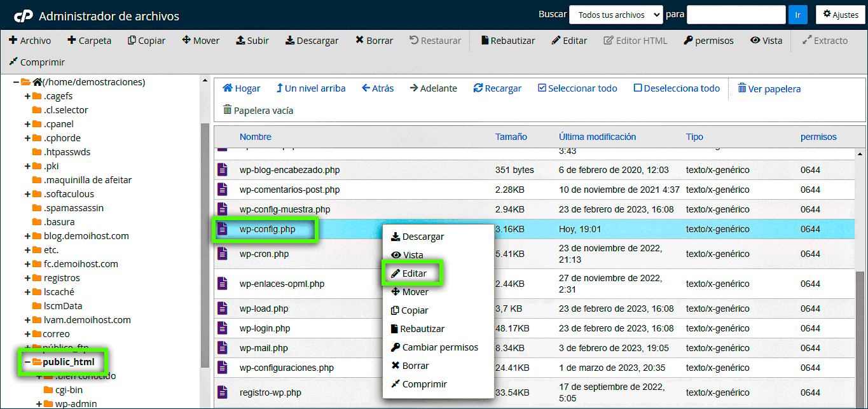This screenshot has width=868, height=409.
Task: Open the Todos tus archivos dropdown
Action: pos(615,14)
